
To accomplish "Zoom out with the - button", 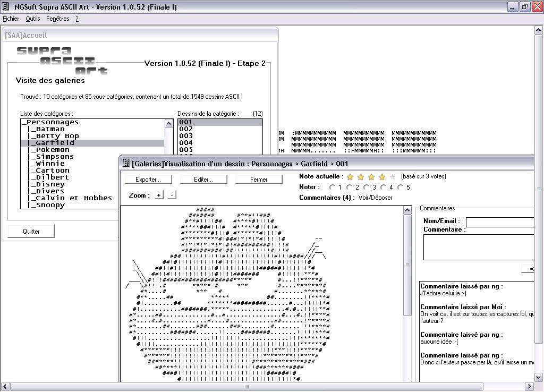I will (172, 195).
